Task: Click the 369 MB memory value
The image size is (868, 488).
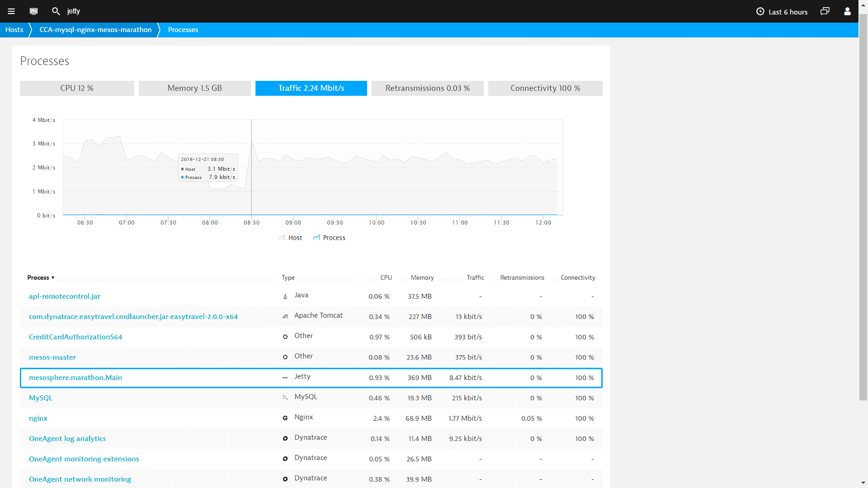Action: 419,378
